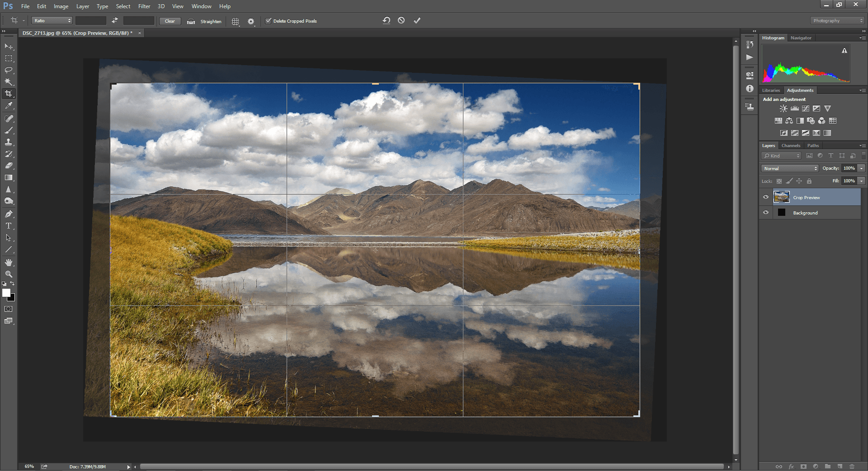Select the Crop tool in the toolbar
Image resolution: width=868 pixels, height=471 pixels.
point(9,94)
